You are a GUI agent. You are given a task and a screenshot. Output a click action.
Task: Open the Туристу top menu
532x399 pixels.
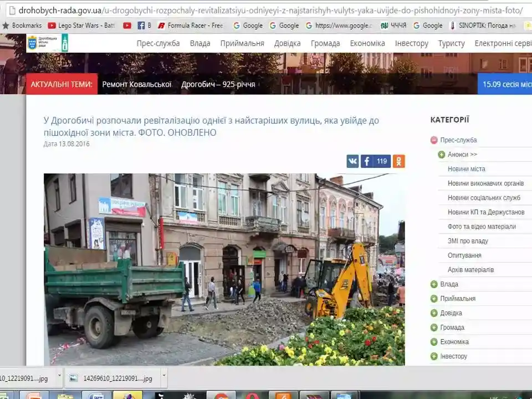(x=451, y=43)
